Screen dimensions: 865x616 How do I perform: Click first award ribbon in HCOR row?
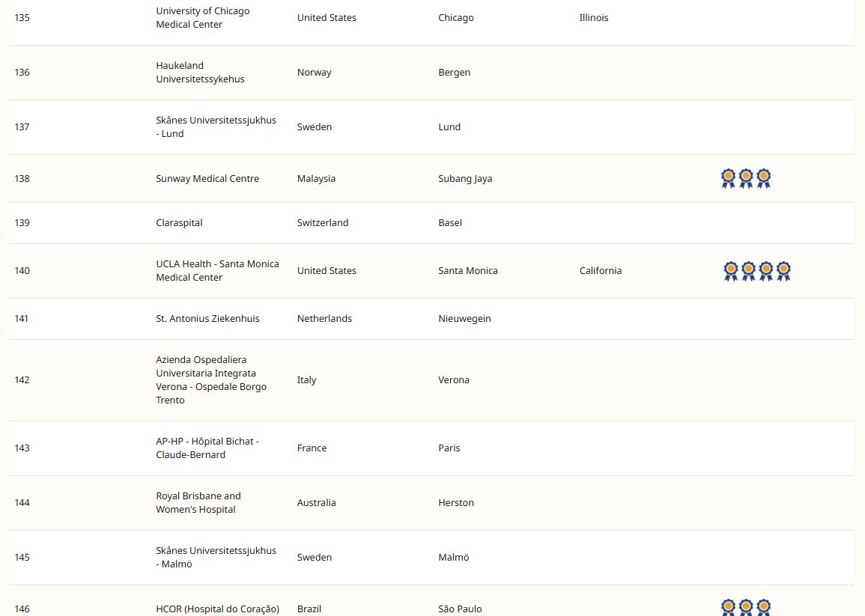[728, 607]
